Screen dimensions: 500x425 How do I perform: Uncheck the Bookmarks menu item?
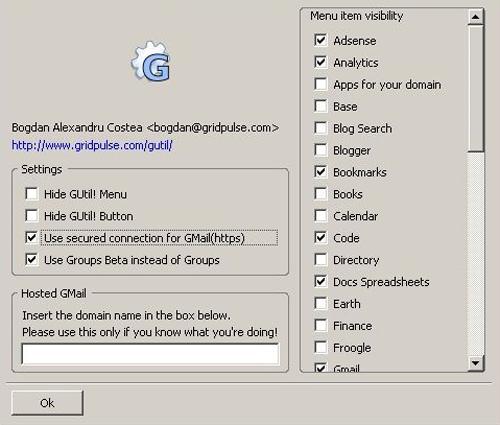tap(321, 172)
